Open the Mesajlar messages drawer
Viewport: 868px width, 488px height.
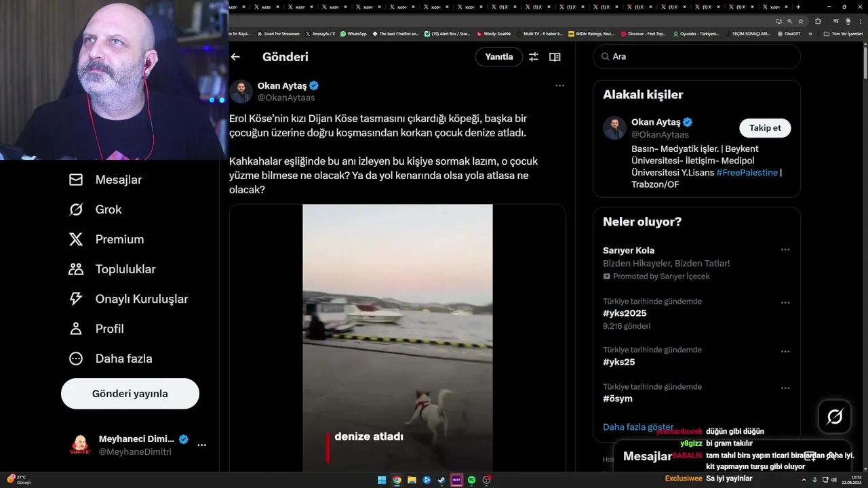[x=732, y=456]
